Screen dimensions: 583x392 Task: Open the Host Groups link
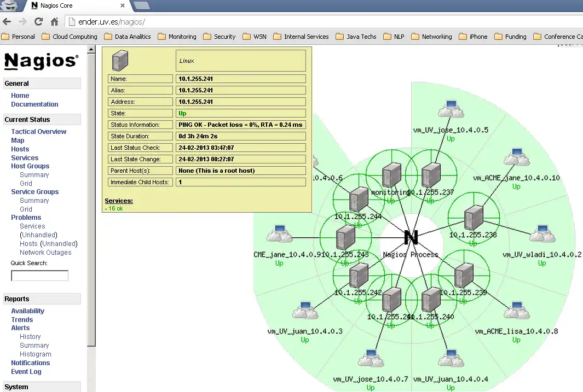point(30,166)
